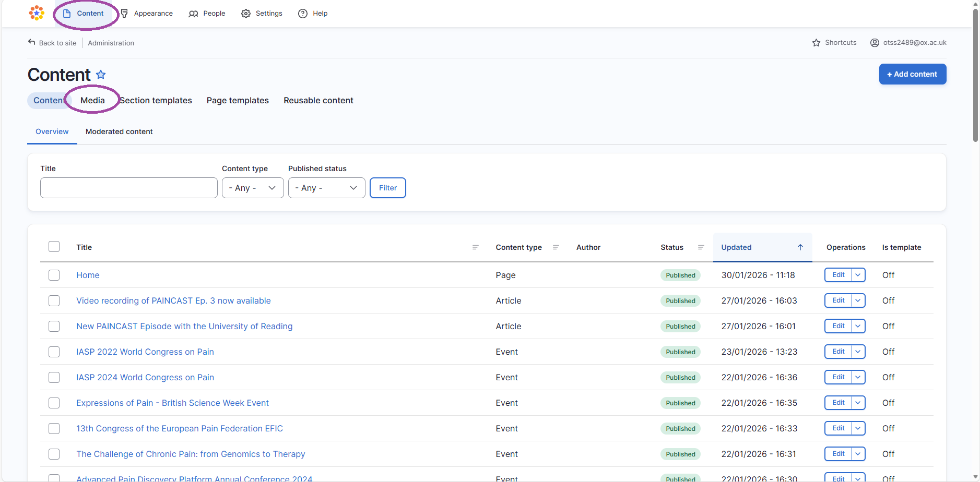Click the Drupal logo home icon
Viewport: 980px width, 482px height.
[37, 13]
